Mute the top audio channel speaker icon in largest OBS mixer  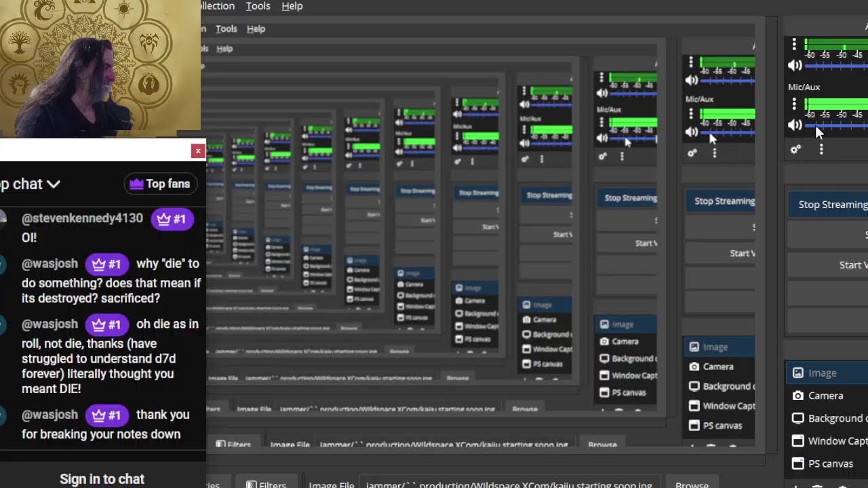(795, 65)
